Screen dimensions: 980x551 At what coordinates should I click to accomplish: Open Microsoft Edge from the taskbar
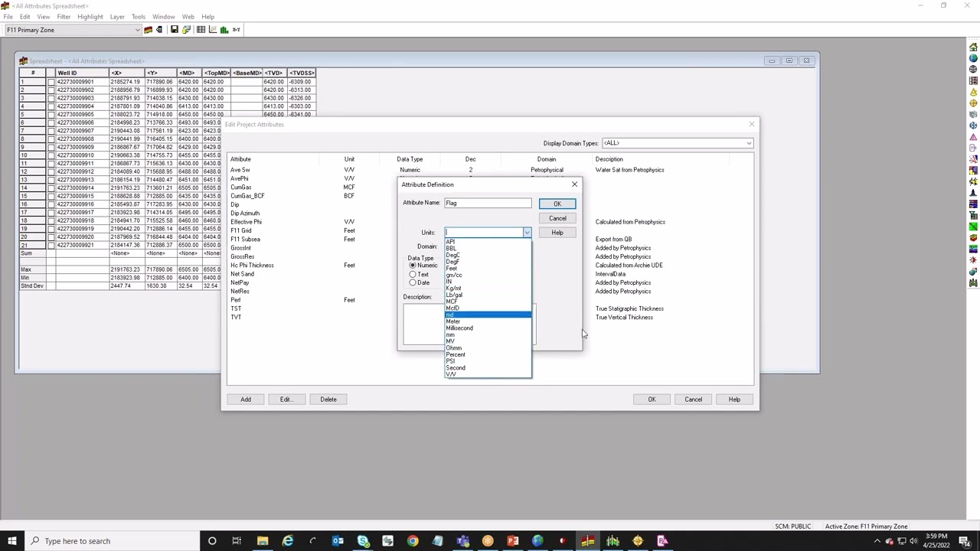pos(288,541)
